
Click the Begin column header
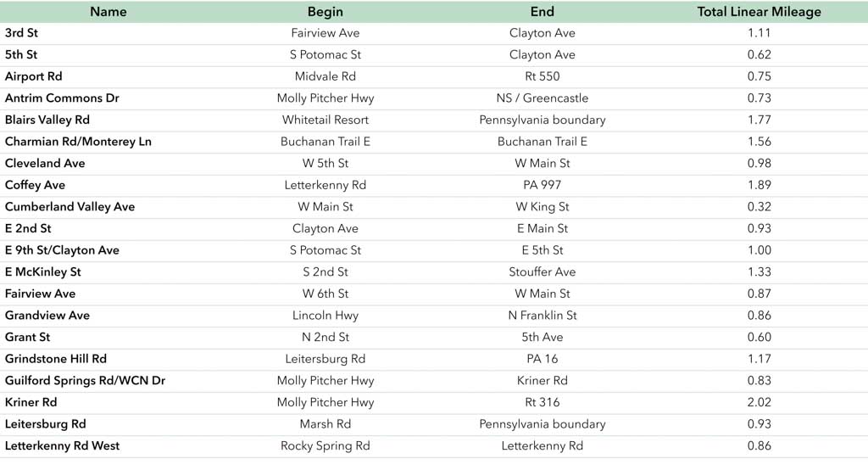[325, 11]
